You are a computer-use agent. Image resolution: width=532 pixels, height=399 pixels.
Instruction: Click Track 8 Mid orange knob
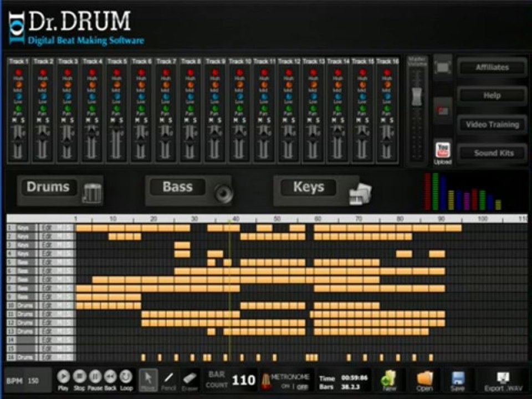point(190,84)
